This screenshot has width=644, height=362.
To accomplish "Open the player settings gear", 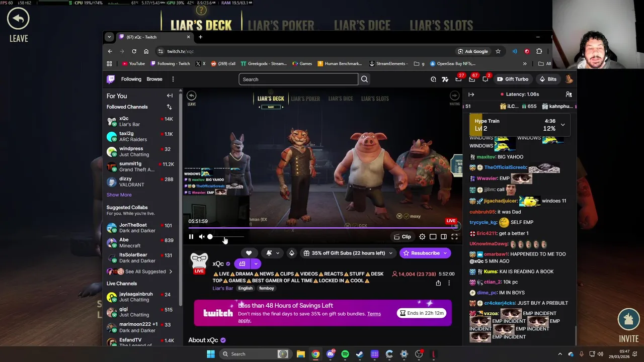I will pyautogui.click(x=422, y=237).
